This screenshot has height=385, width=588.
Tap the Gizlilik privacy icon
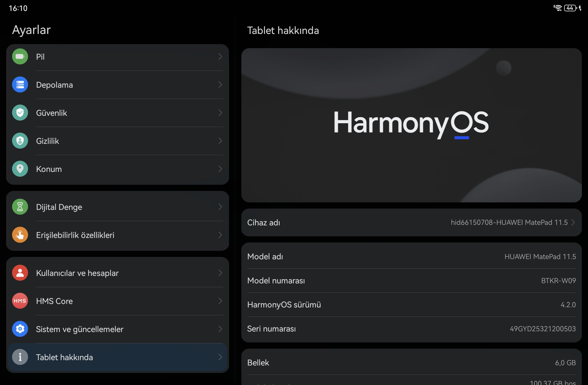[20, 141]
